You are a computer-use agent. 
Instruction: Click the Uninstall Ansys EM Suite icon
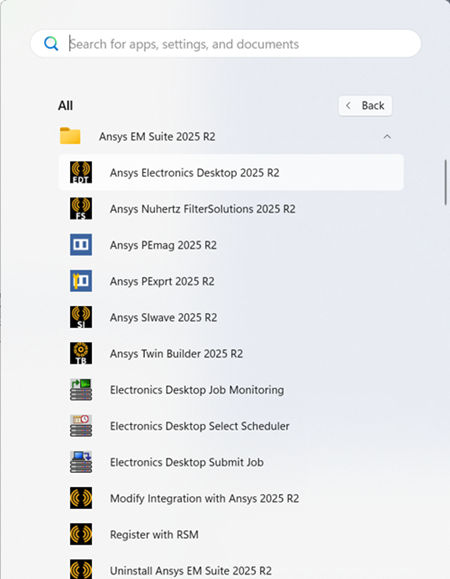81,569
